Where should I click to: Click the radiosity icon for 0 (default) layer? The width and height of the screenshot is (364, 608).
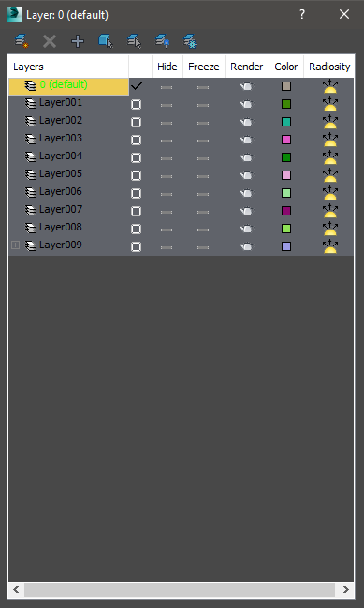coord(330,86)
